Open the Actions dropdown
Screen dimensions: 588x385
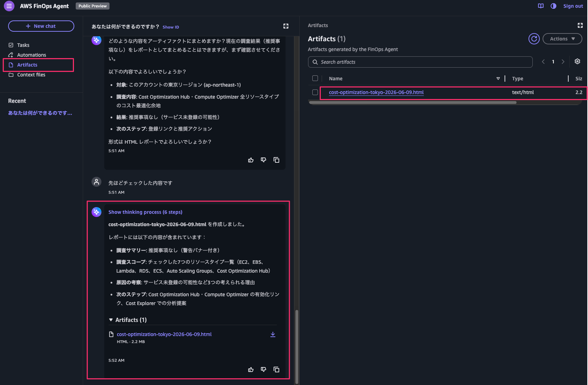coord(562,39)
